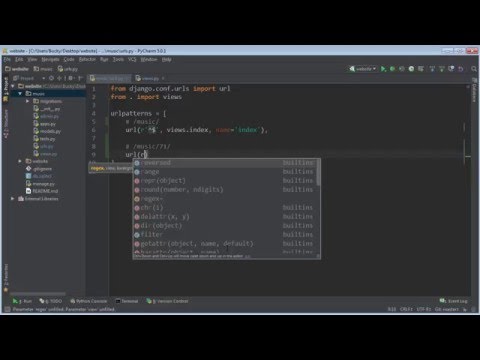Select admin.py in project tree
The image size is (480, 360).
tap(46, 116)
